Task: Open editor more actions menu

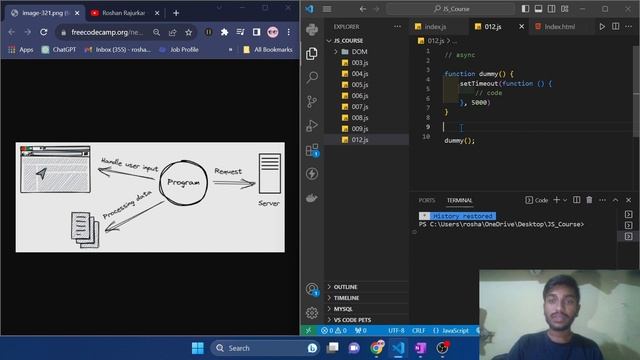Action: coord(629,27)
